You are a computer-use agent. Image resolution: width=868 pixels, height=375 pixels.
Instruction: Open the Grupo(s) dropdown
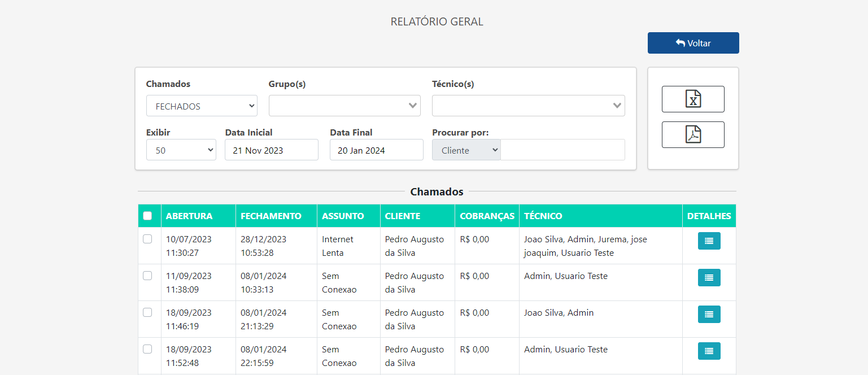[344, 106]
